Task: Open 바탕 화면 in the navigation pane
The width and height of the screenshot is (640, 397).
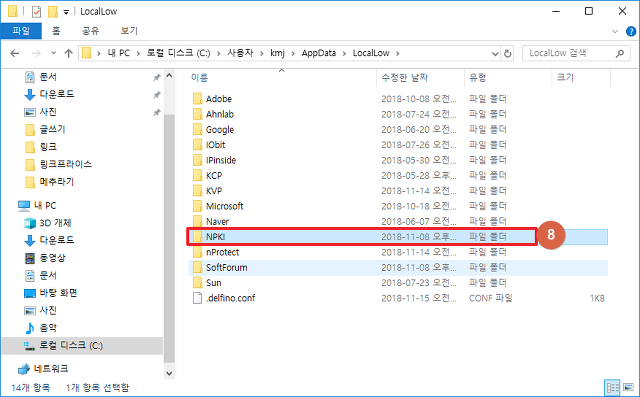Action: 51,293
